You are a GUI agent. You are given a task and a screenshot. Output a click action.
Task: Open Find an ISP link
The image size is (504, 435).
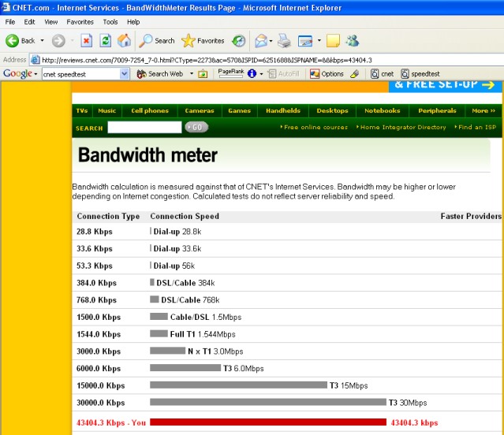(476, 127)
